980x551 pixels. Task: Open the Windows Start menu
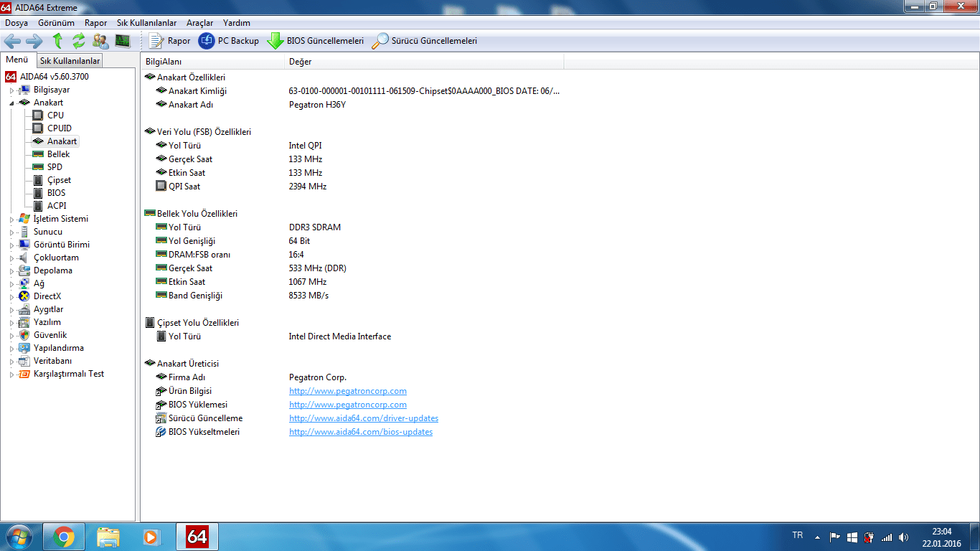[x=18, y=537]
